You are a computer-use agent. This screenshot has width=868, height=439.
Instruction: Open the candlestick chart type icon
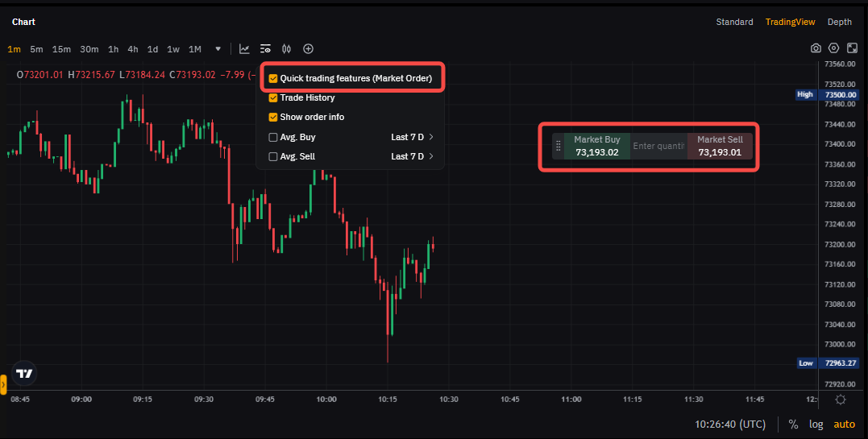286,48
